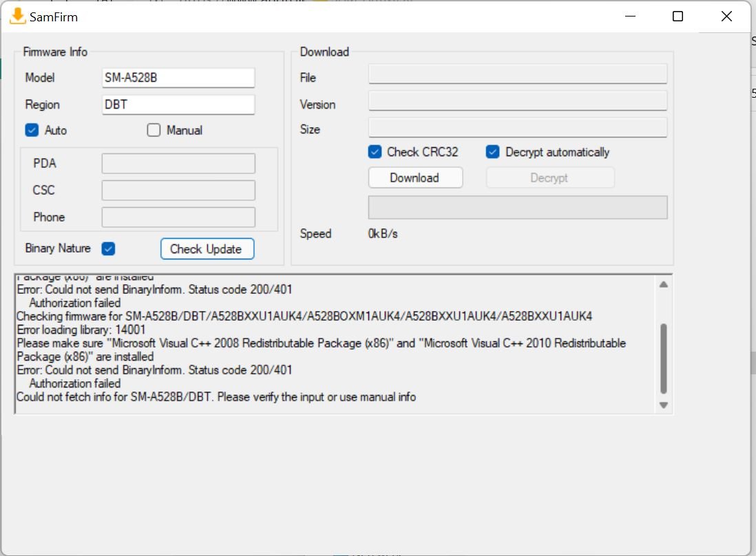Click the 'Could not fetch info for SM-A528B/DBT' log line
This screenshot has width=756, height=556.
tap(216, 397)
